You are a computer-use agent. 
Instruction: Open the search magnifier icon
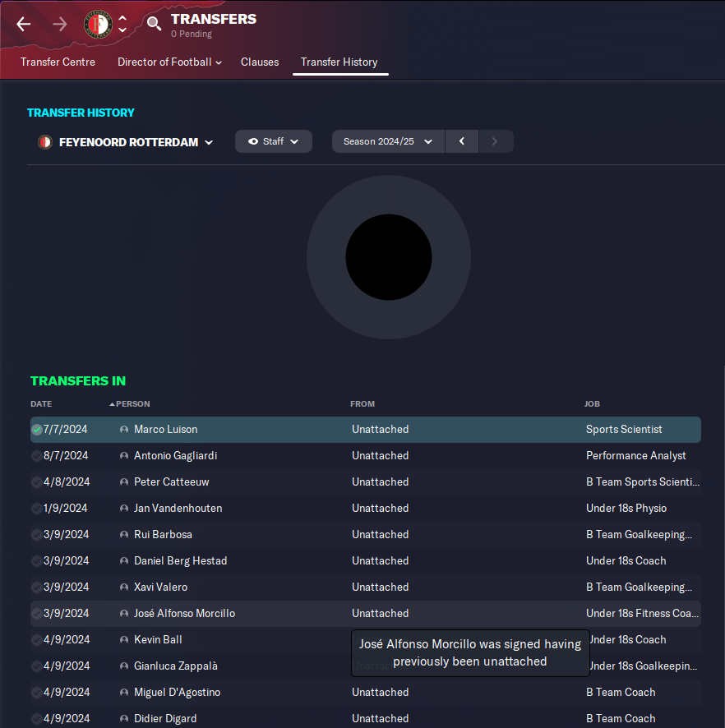(x=154, y=23)
